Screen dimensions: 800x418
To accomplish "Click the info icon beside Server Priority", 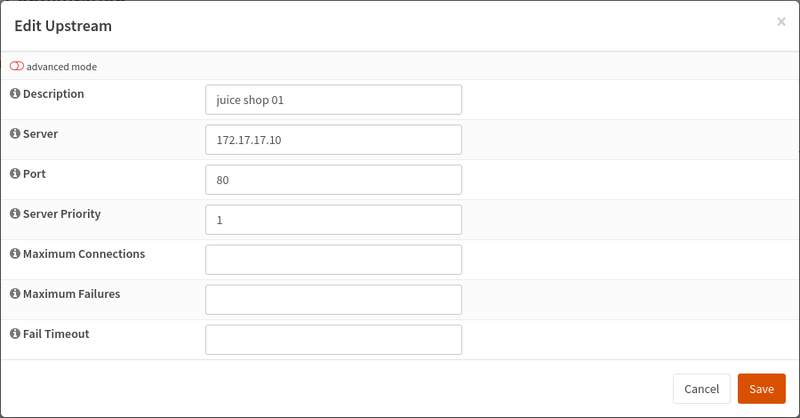I will (x=15, y=214).
